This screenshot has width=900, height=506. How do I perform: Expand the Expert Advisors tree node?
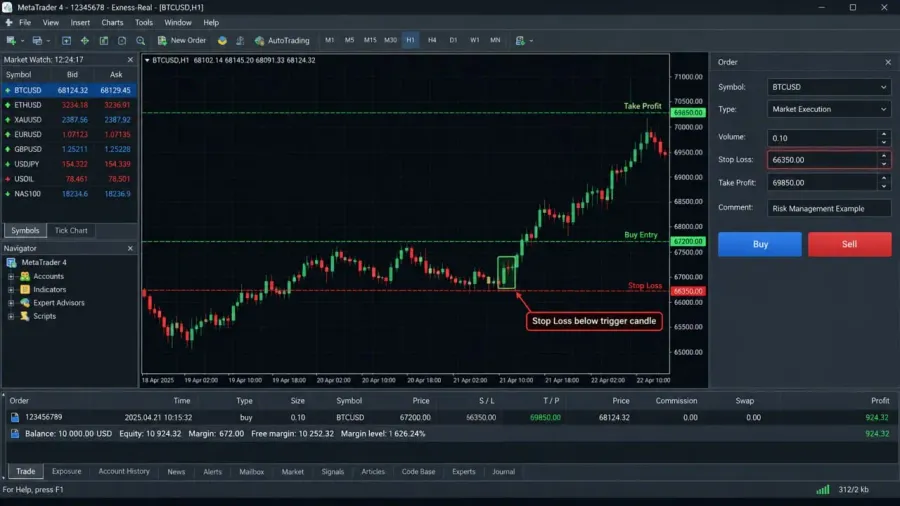click(x=10, y=303)
